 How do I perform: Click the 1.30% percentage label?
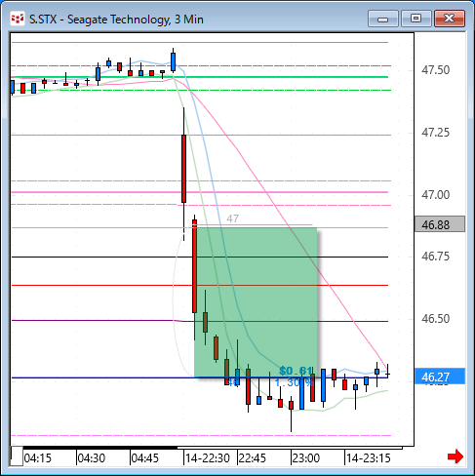point(294,382)
